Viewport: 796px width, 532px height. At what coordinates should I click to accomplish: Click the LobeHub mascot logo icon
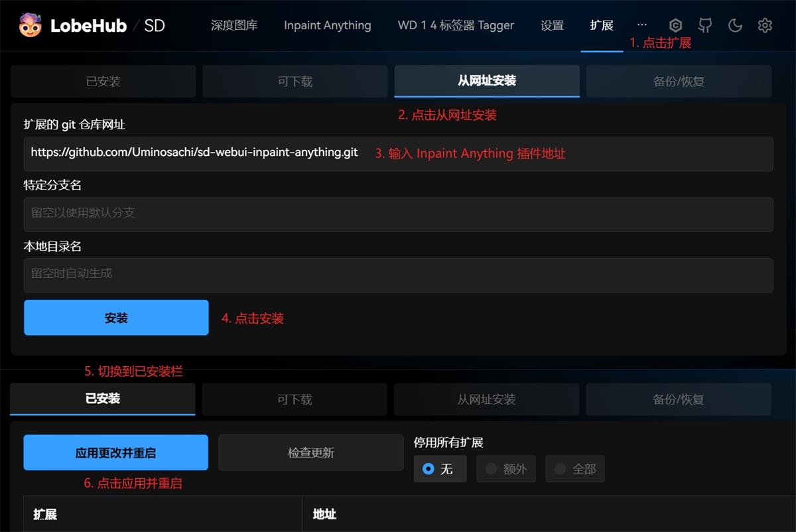(30, 26)
